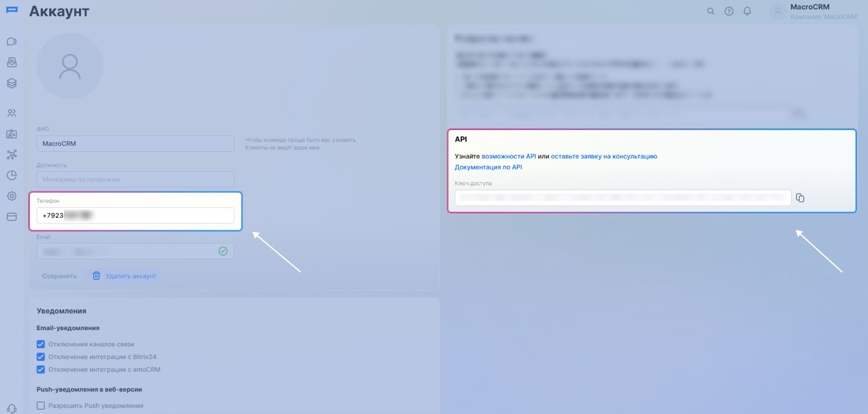
Task: Open the billing card sidebar icon
Action: (11, 217)
